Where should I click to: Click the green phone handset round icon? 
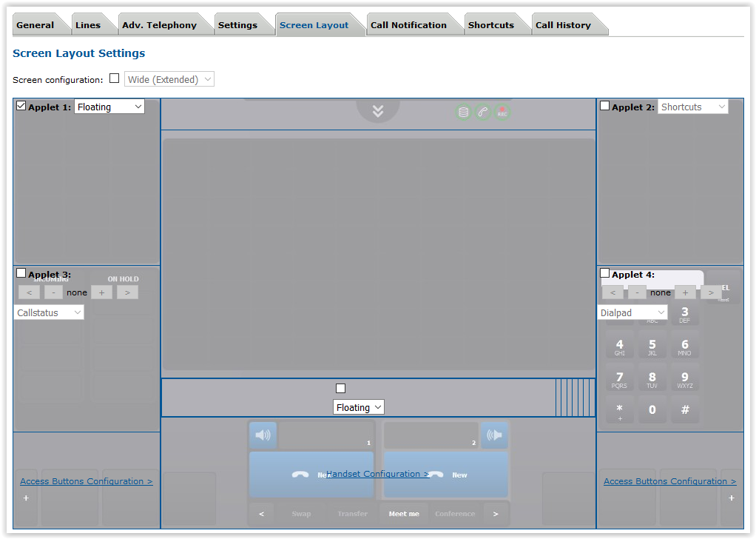coord(482,113)
